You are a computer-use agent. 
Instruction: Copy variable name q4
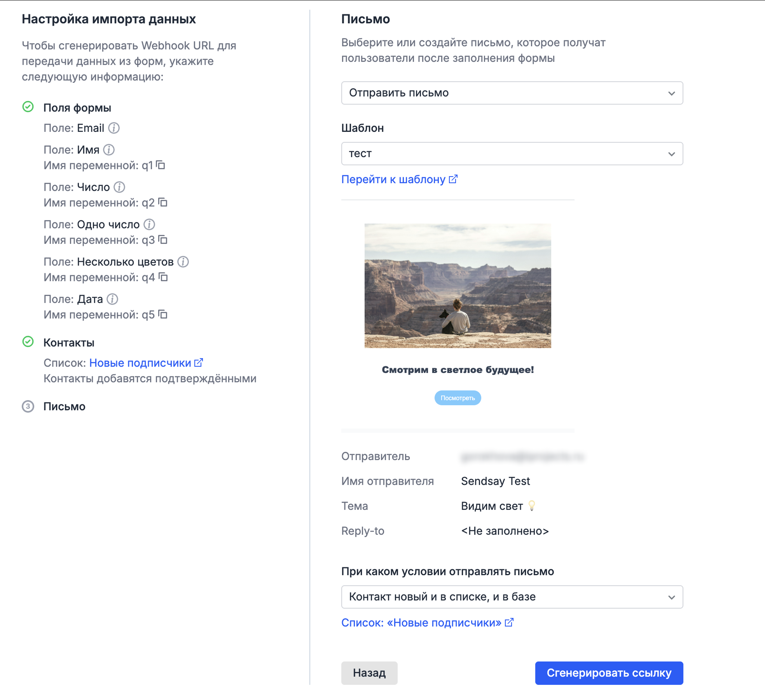point(163,277)
